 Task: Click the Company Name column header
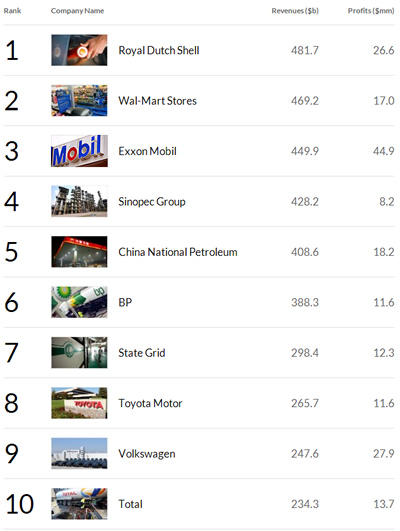coord(77,11)
